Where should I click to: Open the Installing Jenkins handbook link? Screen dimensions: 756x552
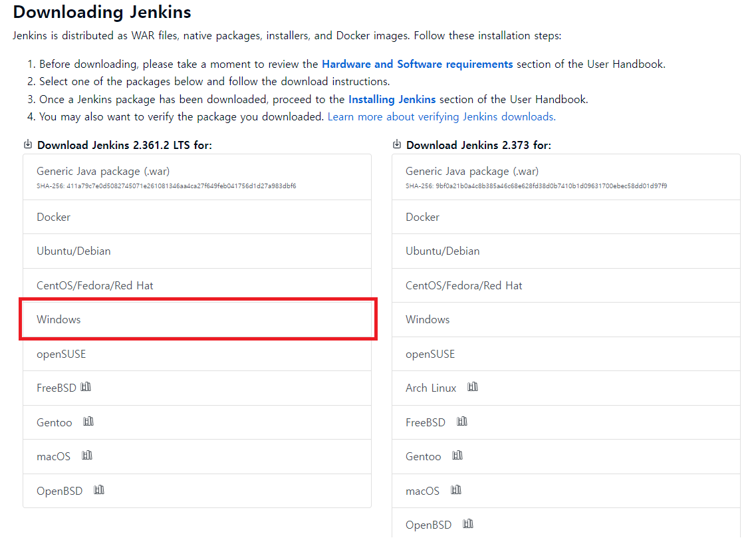tap(392, 99)
